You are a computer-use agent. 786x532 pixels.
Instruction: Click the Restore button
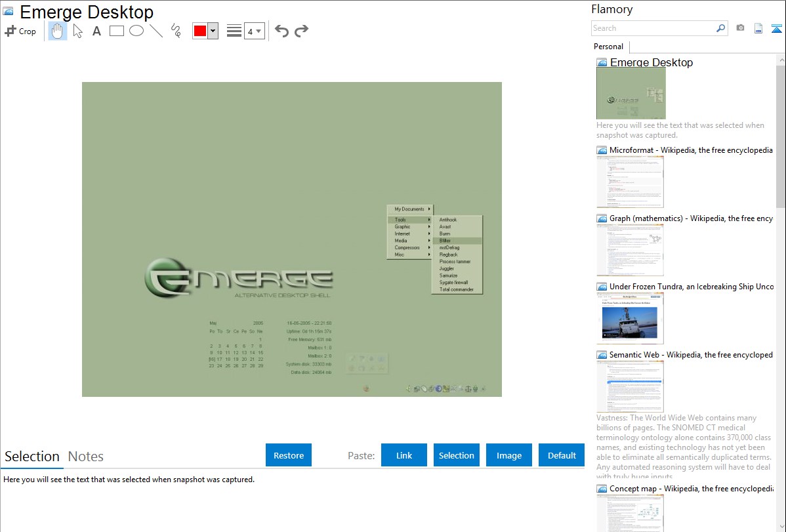tap(289, 455)
